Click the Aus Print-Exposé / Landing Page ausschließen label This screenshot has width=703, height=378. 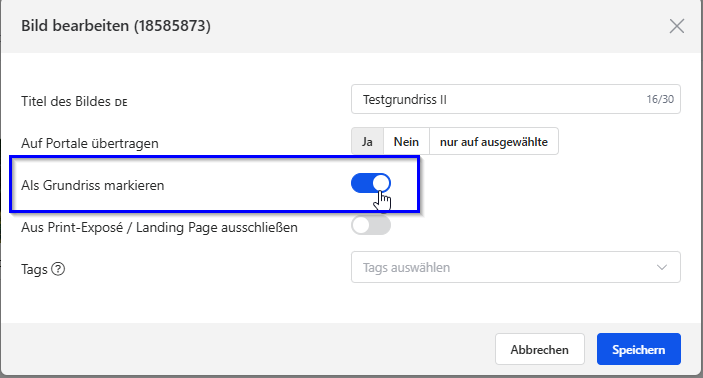point(159,227)
